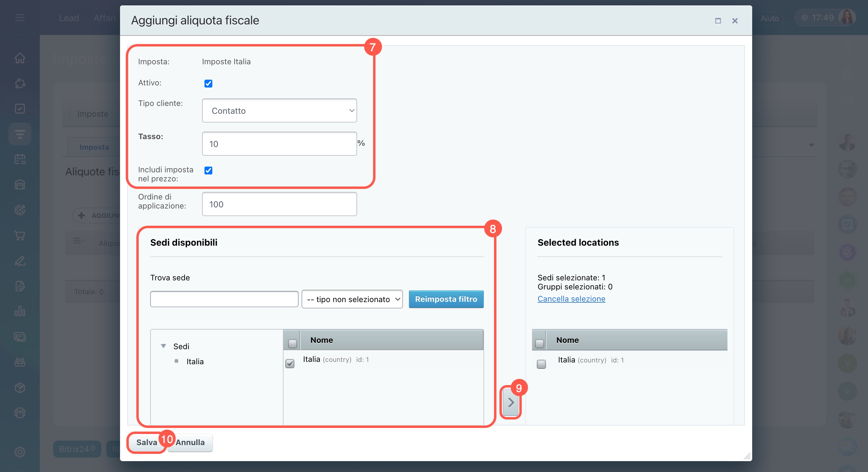Click the tasks checkmark icon in sidebar
Image resolution: width=868 pixels, height=472 pixels.
(20, 109)
